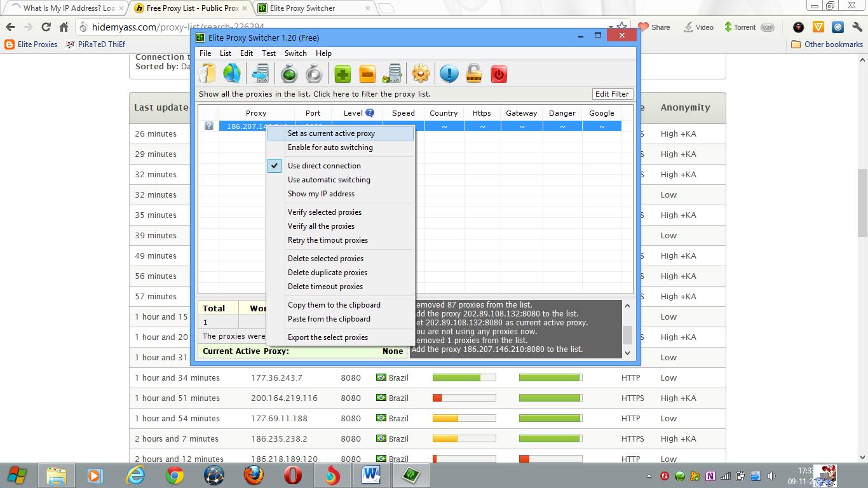The image size is (868, 488).
Task: Open the File menu
Action: pyautogui.click(x=205, y=53)
